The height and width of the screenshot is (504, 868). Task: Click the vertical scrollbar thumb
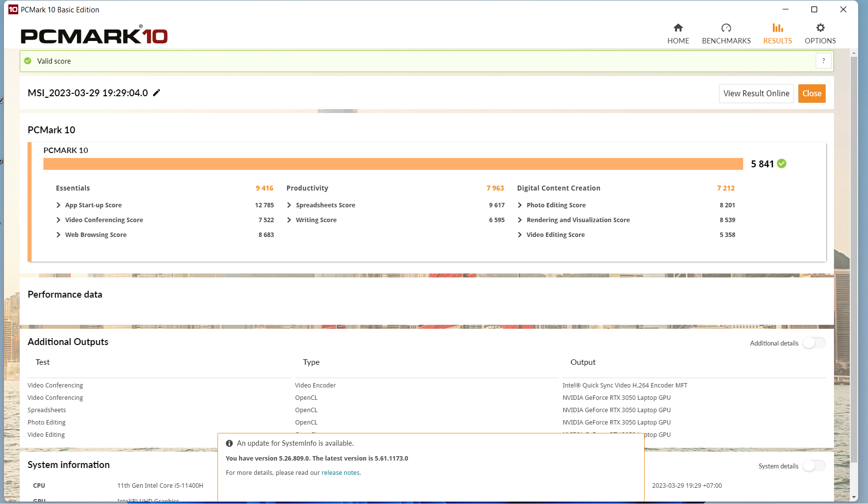(x=854, y=260)
